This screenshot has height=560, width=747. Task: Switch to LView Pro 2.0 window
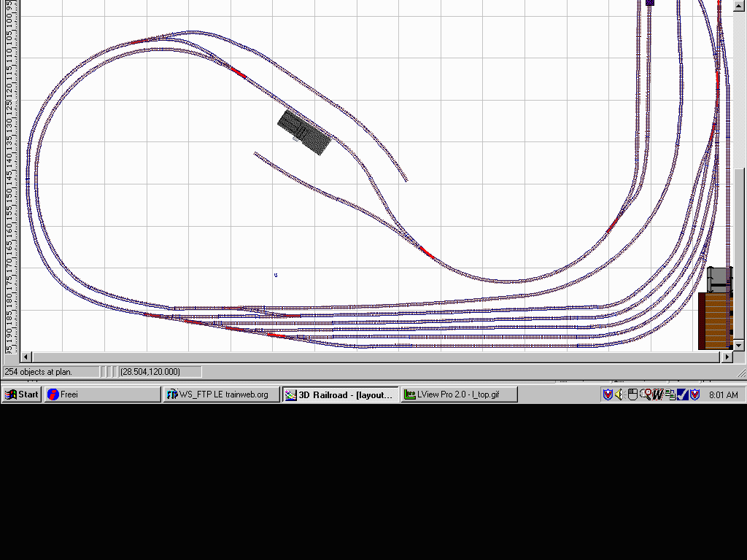click(x=460, y=394)
